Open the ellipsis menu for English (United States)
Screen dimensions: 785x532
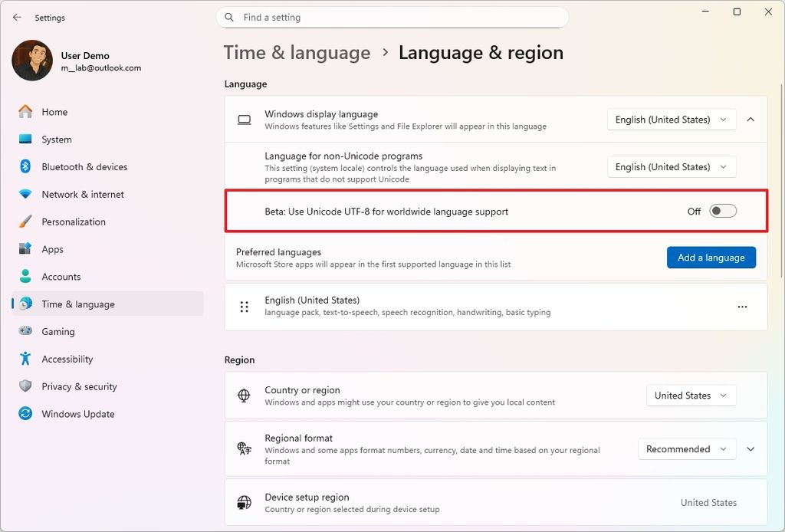pyautogui.click(x=742, y=307)
